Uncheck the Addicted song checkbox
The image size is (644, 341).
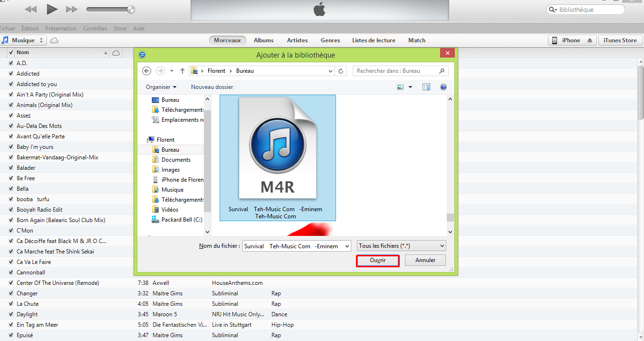[11, 74]
